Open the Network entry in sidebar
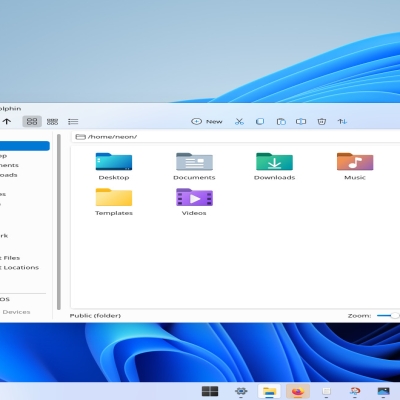Image resolution: width=400 pixels, height=400 pixels. tap(4, 236)
